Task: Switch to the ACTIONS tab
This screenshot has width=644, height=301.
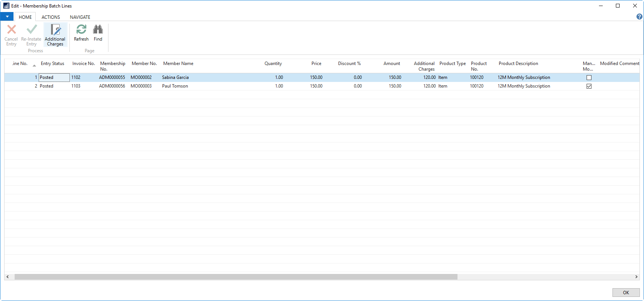Action: point(51,17)
